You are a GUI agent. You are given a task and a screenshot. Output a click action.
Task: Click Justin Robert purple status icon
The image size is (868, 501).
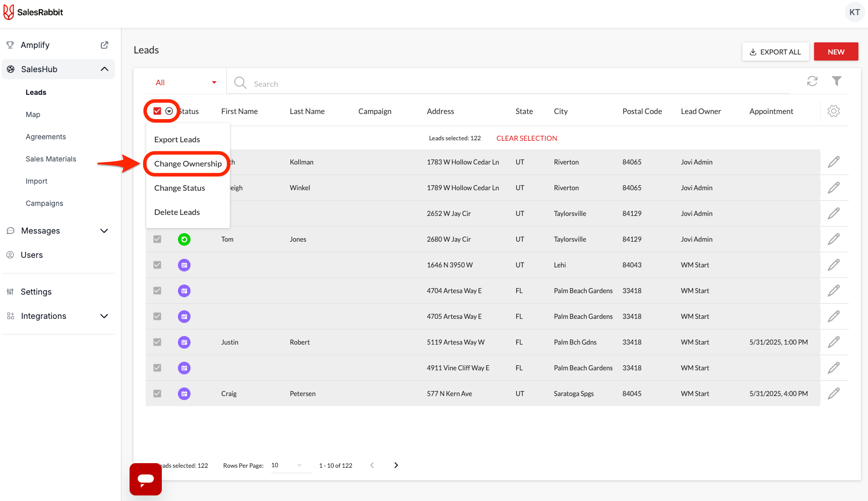click(x=184, y=342)
